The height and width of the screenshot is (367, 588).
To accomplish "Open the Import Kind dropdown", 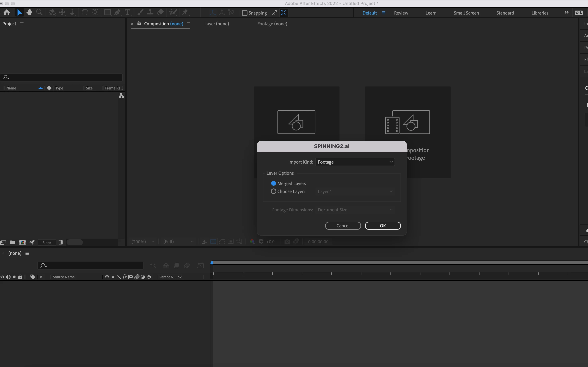I will click(355, 162).
